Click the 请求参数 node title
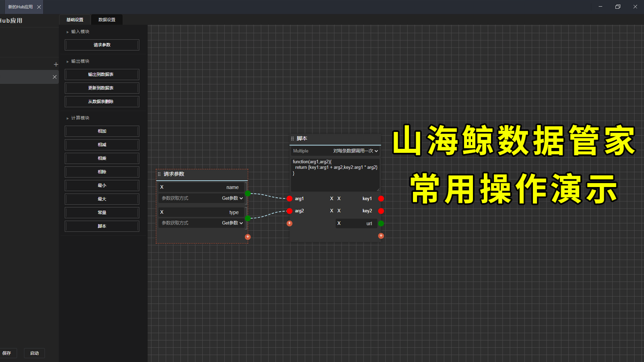Screen dimensions: 644x362 point(174,174)
